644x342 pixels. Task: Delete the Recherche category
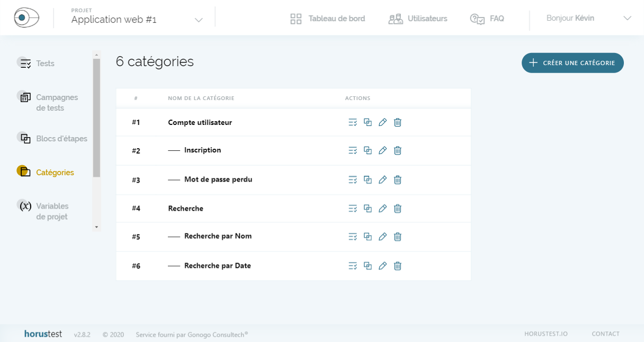[398, 209]
